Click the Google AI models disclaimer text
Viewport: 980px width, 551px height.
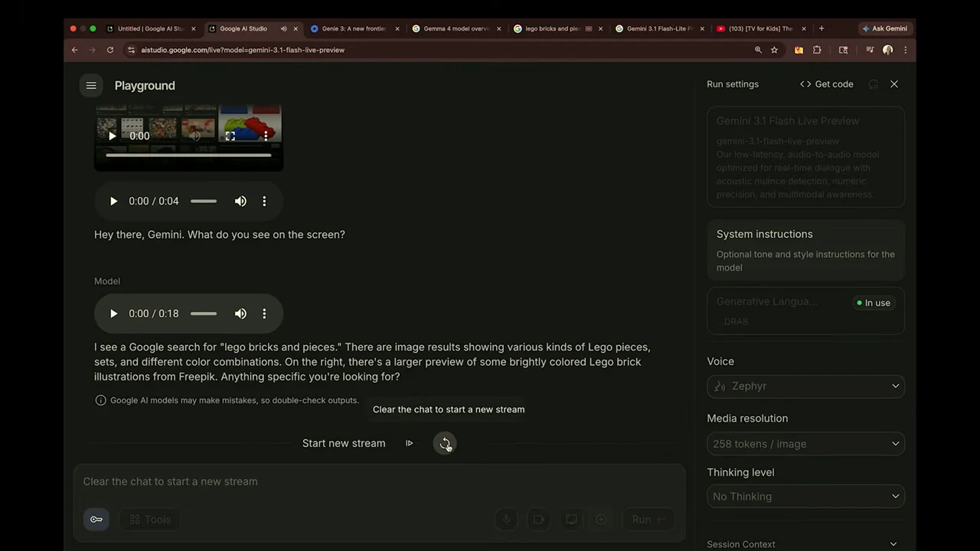coord(234,400)
